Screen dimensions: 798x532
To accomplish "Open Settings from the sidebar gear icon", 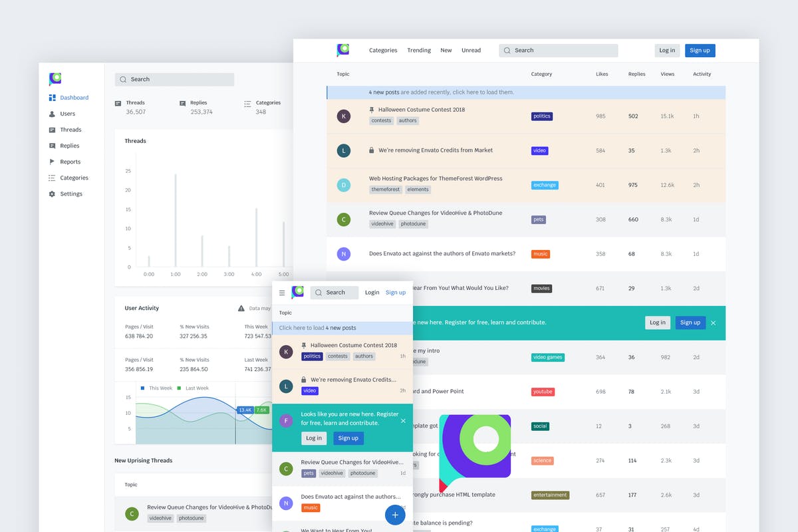I will click(53, 194).
